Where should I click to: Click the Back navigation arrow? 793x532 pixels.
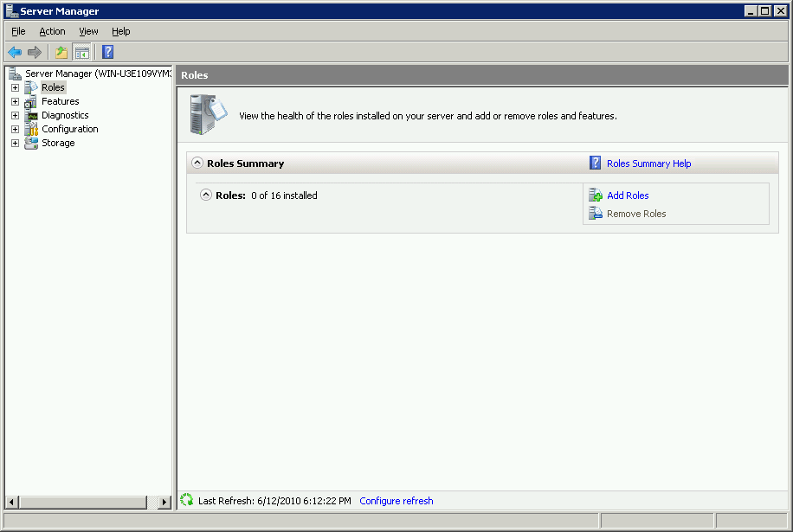click(15, 52)
